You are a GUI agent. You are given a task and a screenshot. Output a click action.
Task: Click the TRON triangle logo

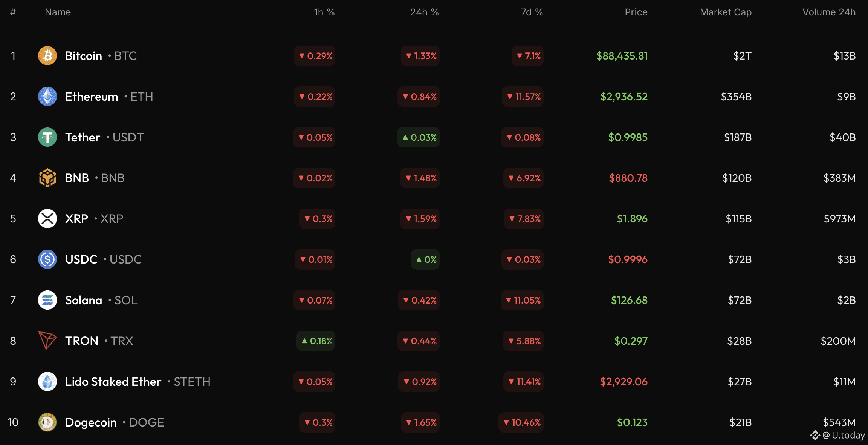pos(47,341)
